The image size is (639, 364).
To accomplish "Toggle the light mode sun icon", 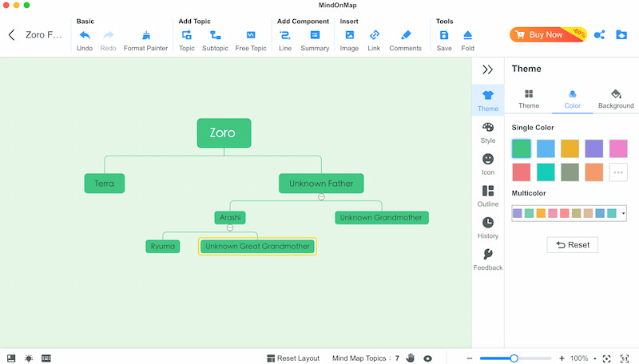I will [x=29, y=358].
